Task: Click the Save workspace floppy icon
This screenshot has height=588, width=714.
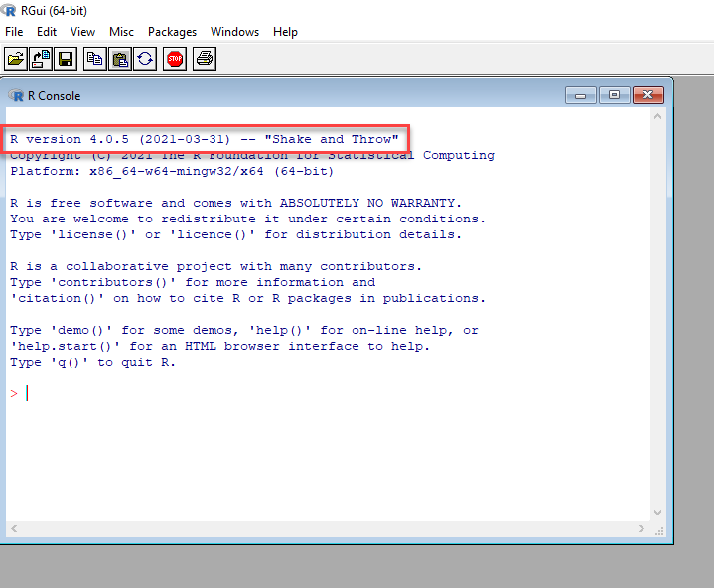Action: [x=66, y=59]
